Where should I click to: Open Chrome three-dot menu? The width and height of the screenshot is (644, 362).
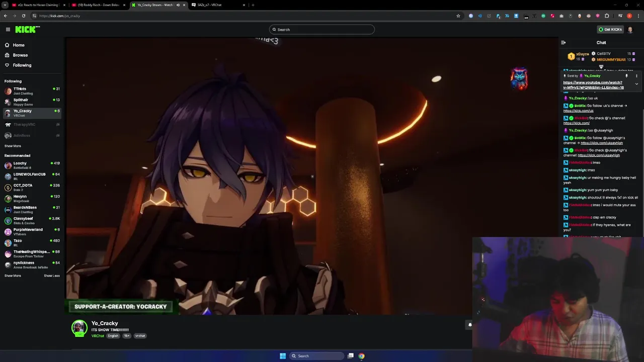[x=638, y=16]
